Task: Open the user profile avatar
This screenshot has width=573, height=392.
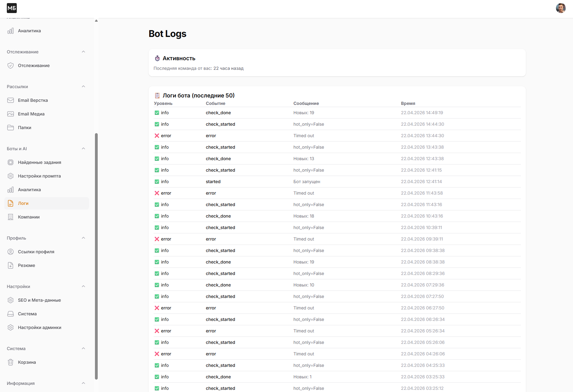Action: coord(561,8)
